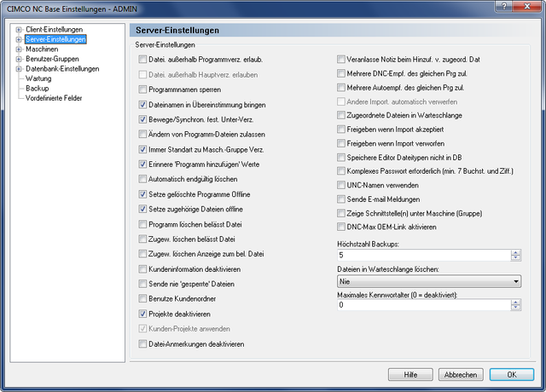Select Datenbank-Einstellungen in the tree
Screen dimensions: 546x392
pos(62,69)
